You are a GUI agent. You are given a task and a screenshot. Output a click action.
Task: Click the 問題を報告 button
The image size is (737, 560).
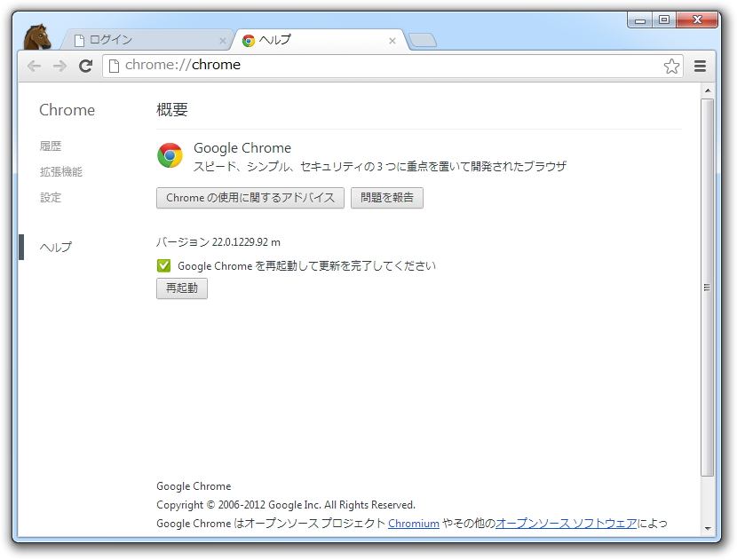tap(387, 197)
